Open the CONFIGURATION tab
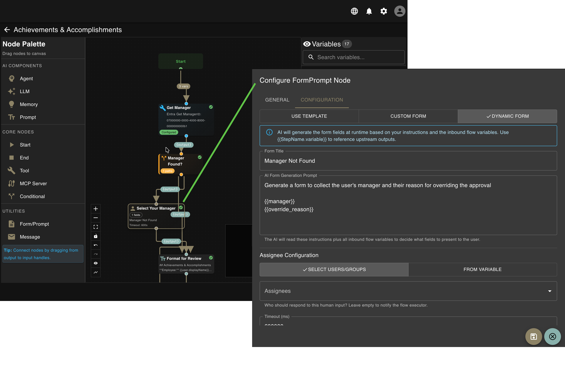The height and width of the screenshot is (392, 565). [x=322, y=100]
